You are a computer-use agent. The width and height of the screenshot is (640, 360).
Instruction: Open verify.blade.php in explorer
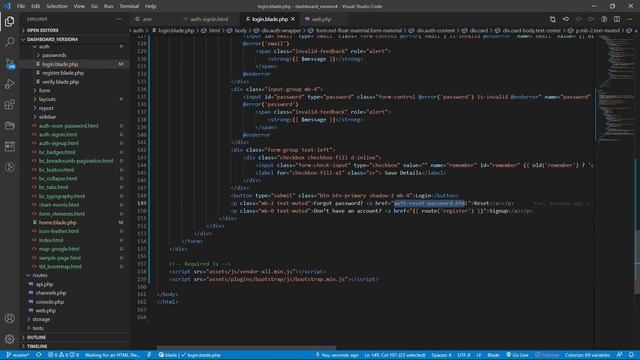coord(60,82)
